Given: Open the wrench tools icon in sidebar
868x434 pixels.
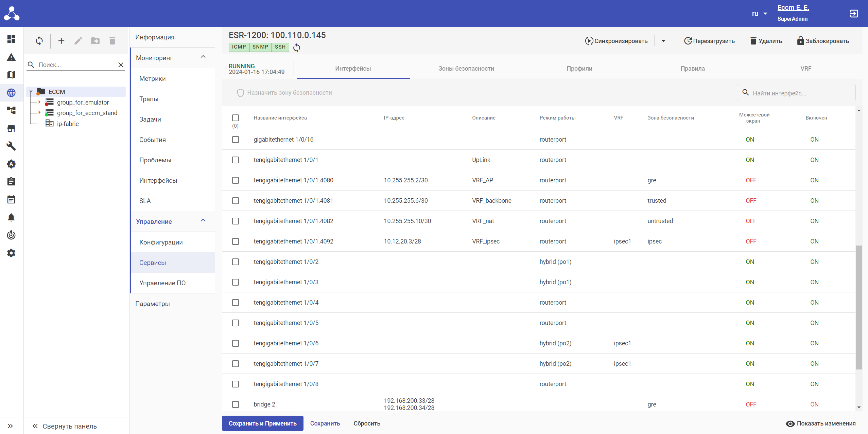Looking at the screenshot, I should tap(11, 146).
